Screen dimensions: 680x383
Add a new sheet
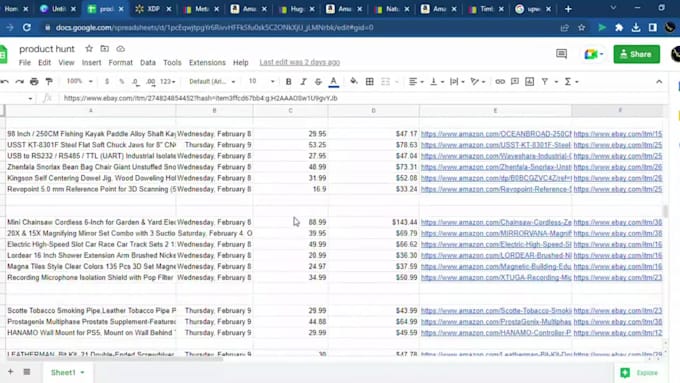click(10, 372)
